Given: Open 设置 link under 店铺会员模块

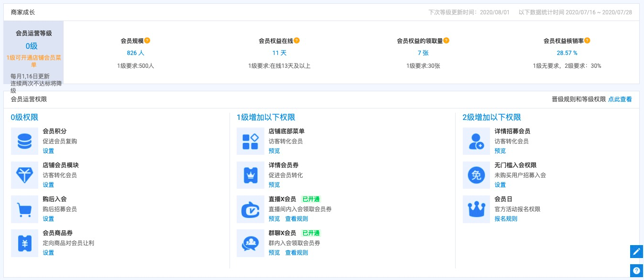Looking at the screenshot, I should (48, 185).
